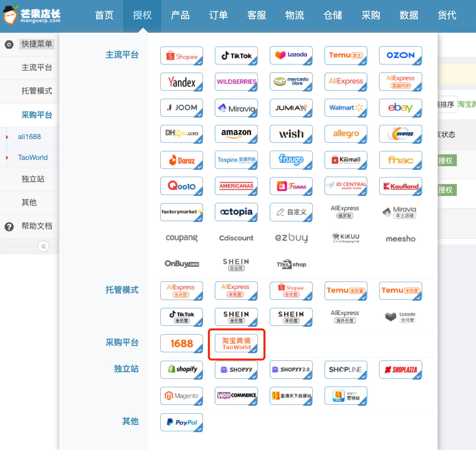This screenshot has width=476, height=450.
Task: Open the 采购 top navigation tab
Action: click(x=371, y=15)
